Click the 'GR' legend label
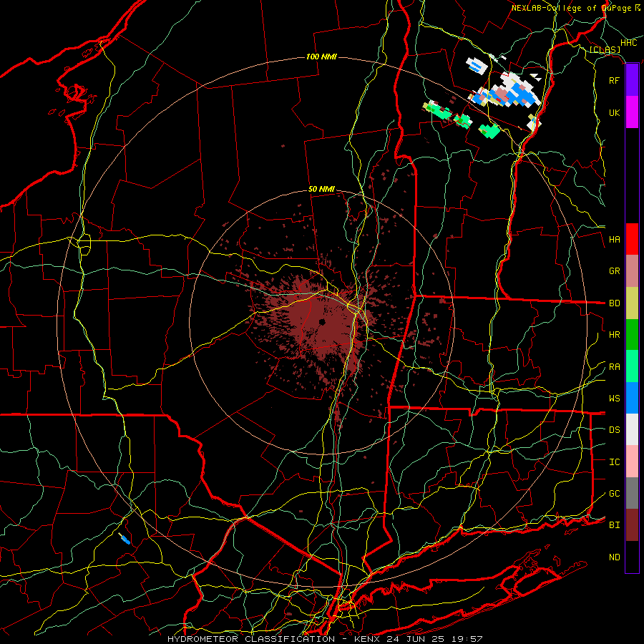Viewport: 644px width, 644px height. [x=615, y=271]
